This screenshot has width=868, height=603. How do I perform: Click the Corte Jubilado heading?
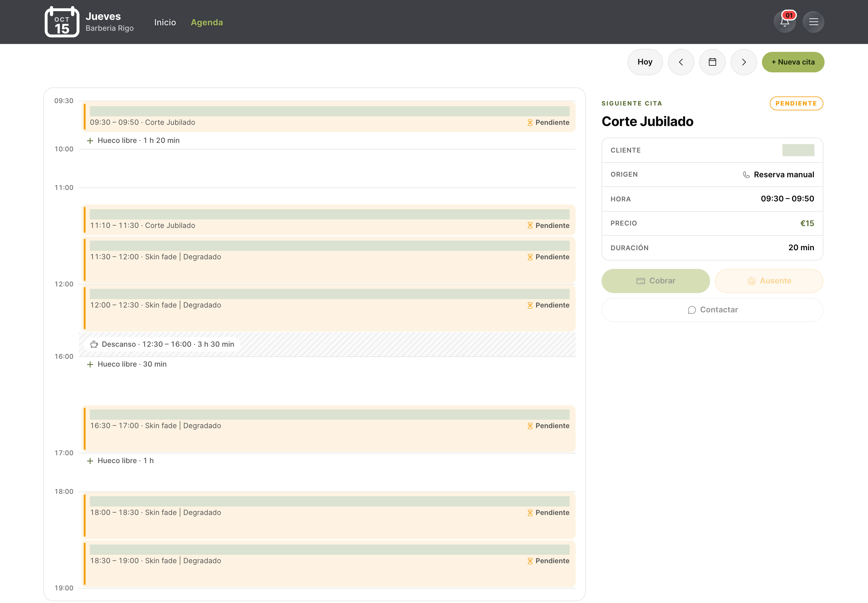tap(647, 121)
